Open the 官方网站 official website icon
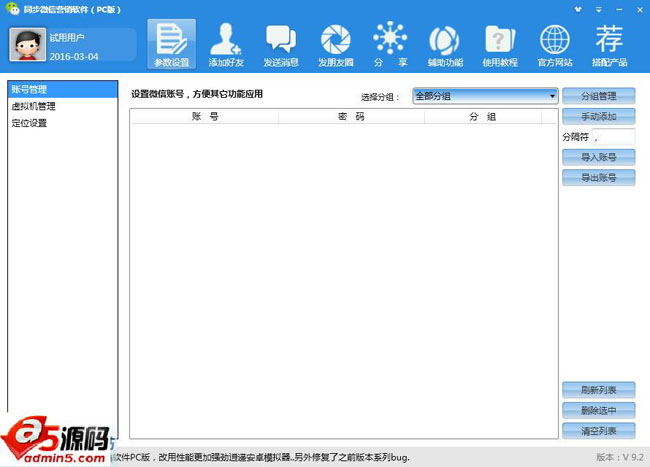This screenshot has height=467, width=650. pos(555,44)
